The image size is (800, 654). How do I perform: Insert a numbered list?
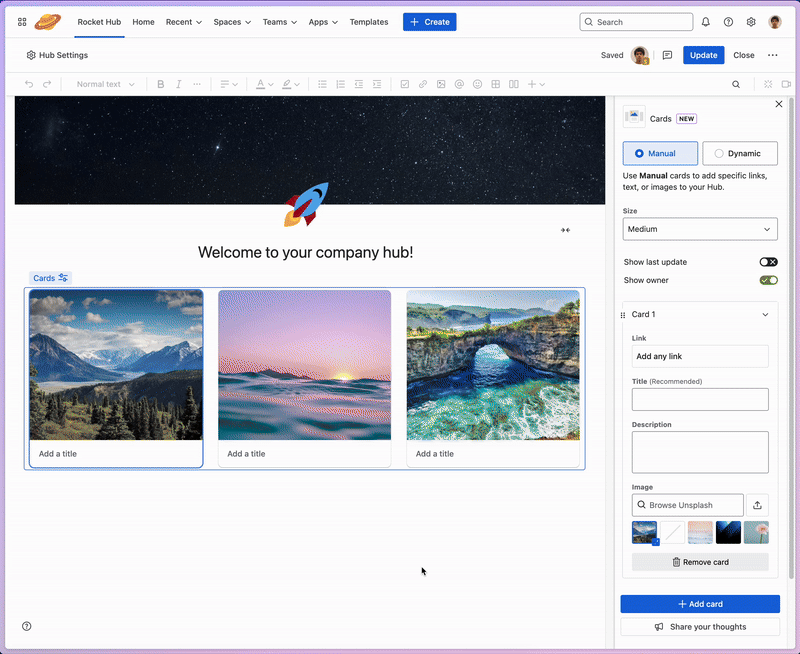[x=340, y=84]
